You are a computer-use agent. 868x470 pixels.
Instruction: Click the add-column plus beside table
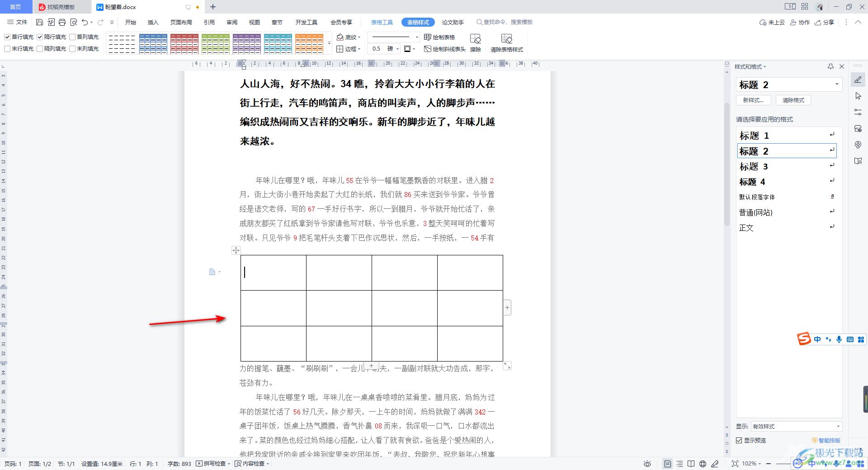pos(507,308)
